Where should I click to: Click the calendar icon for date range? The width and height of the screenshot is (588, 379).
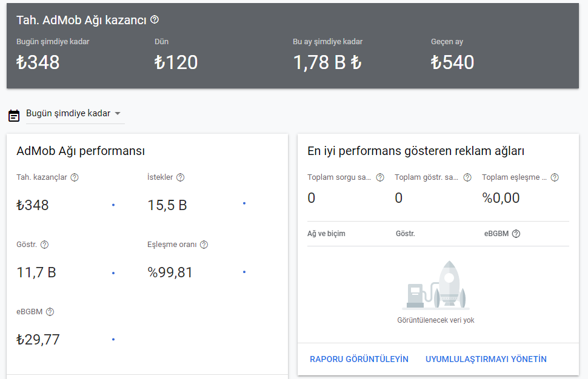tap(14, 114)
